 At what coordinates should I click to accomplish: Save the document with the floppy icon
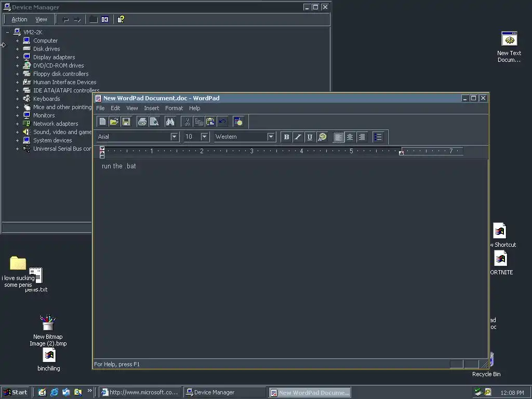[126, 122]
